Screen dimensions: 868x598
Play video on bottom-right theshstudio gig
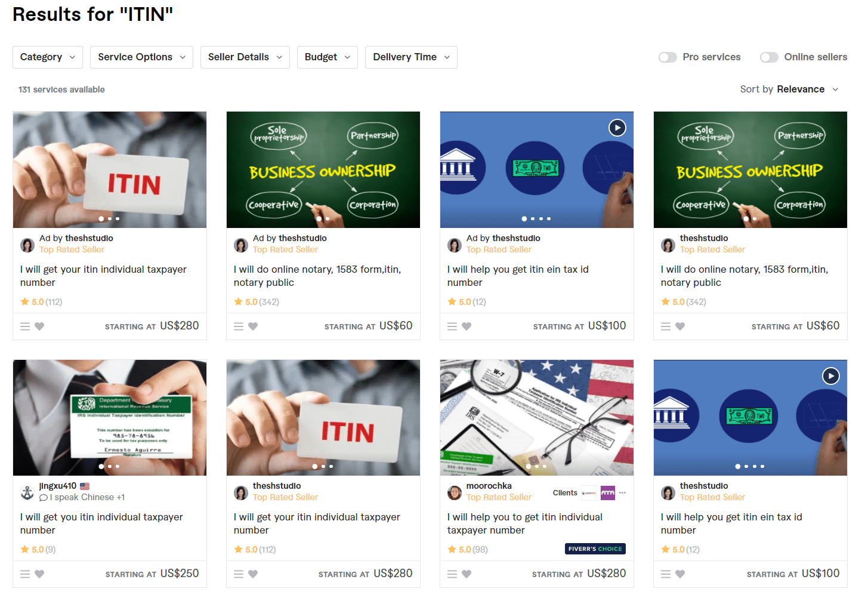coord(831,375)
